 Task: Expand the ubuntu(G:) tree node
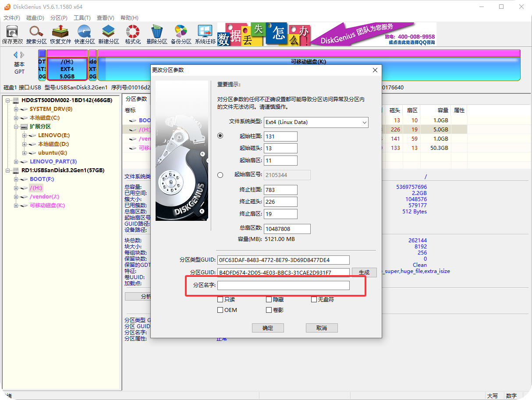tap(25, 153)
